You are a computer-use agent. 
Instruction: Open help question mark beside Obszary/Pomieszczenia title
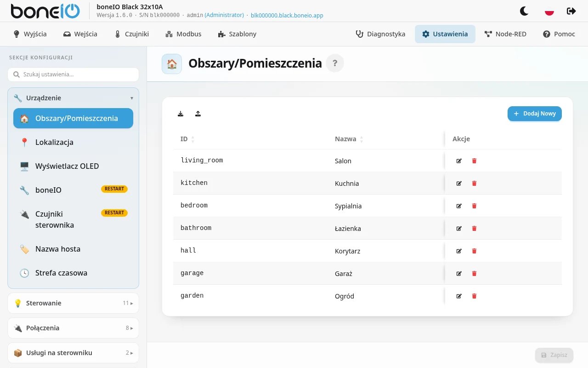tap(335, 63)
